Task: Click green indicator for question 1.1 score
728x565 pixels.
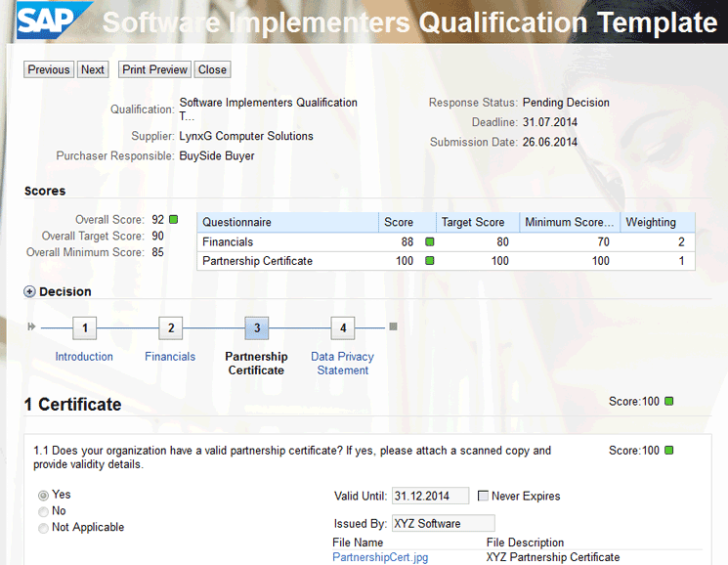Action: 668,451
